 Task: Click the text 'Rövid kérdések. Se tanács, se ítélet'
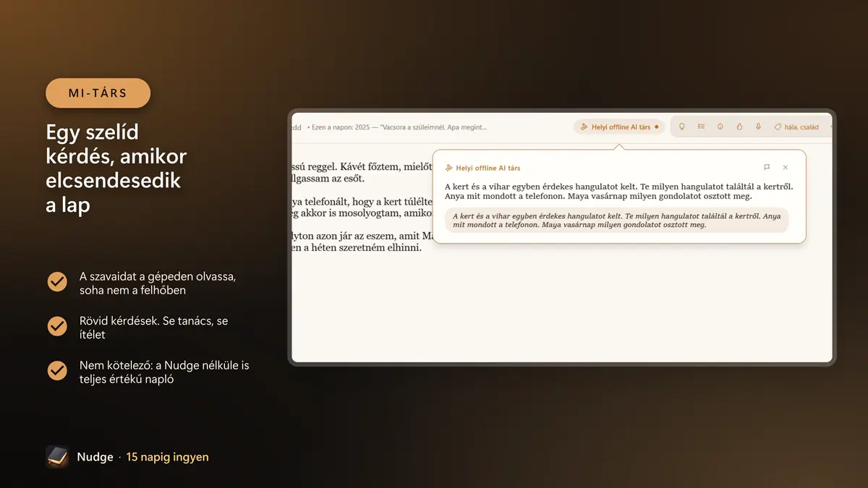coord(153,328)
